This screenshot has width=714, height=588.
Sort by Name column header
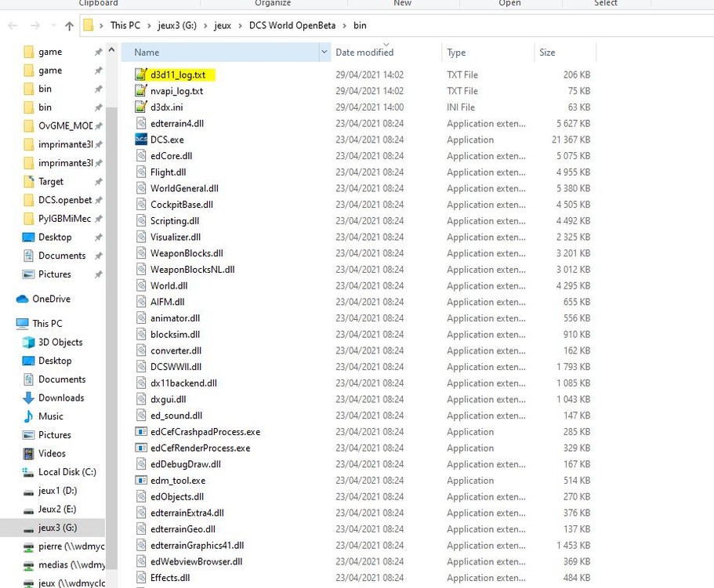pos(220,53)
